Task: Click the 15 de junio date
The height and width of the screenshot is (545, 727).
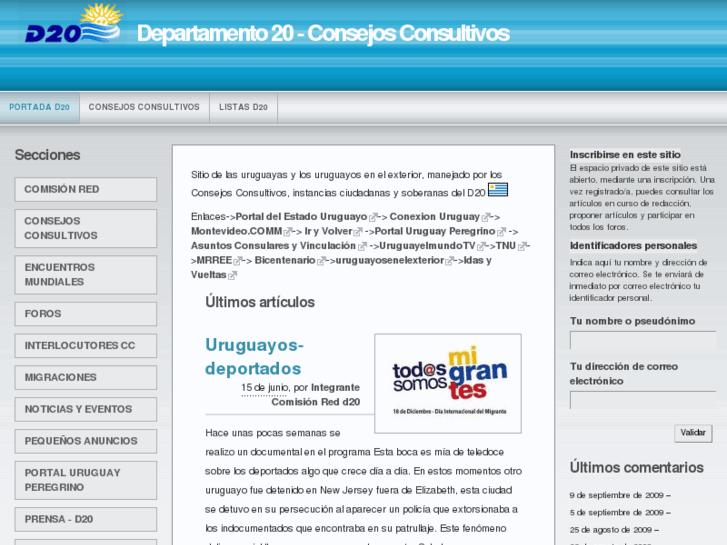Action: coord(264,387)
